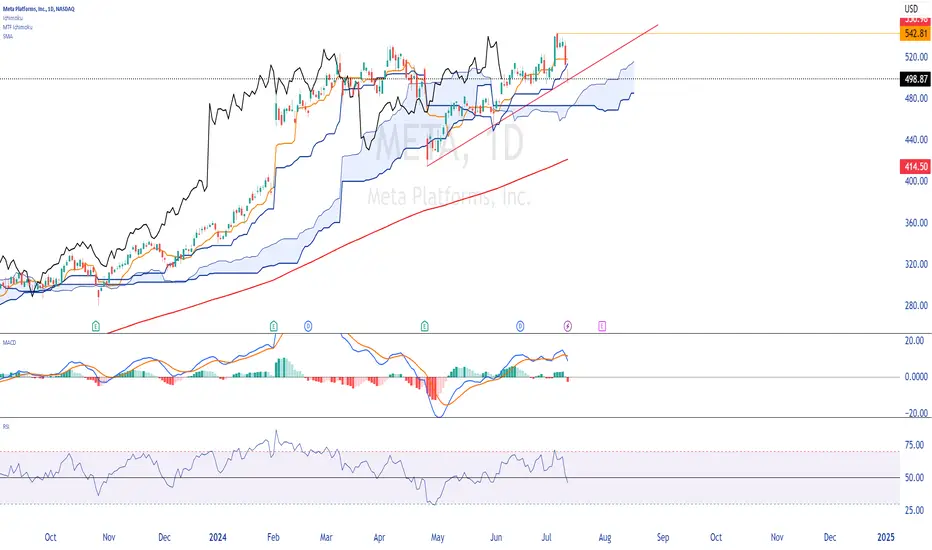Click the Feb label on time axis

click(273, 537)
